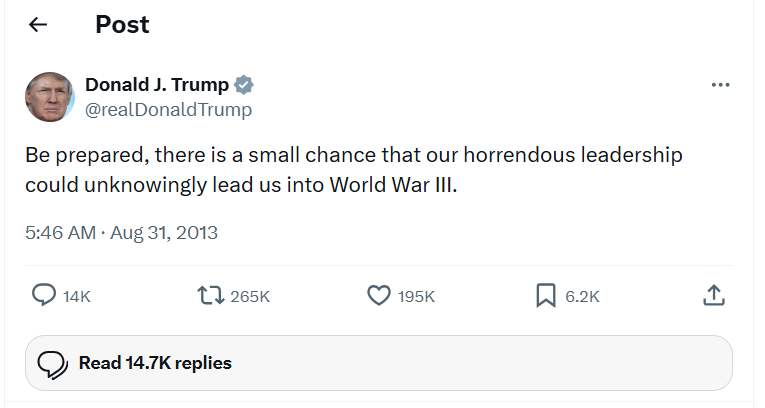Image resolution: width=765 pixels, height=408 pixels.
Task: Open the @realDonaldTrump handle link
Action: (x=168, y=110)
